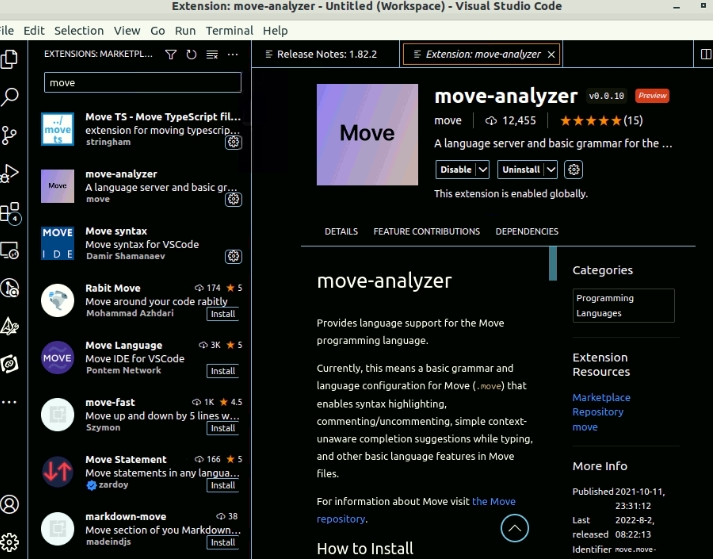Switch to Feature Contributions tab

click(427, 232)
